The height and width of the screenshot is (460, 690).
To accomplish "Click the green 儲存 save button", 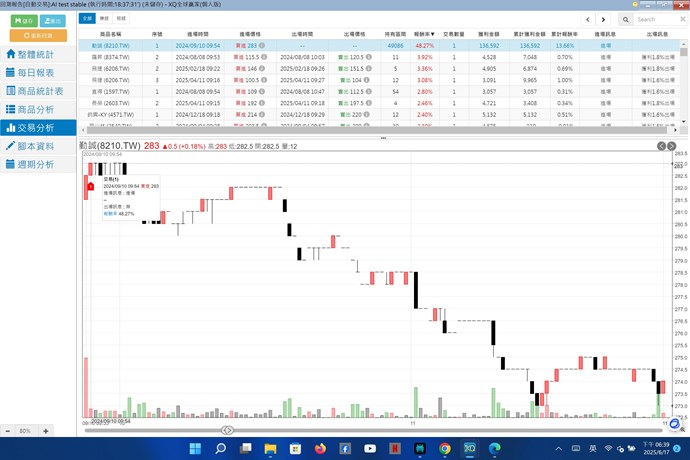I will pos(22,20).
